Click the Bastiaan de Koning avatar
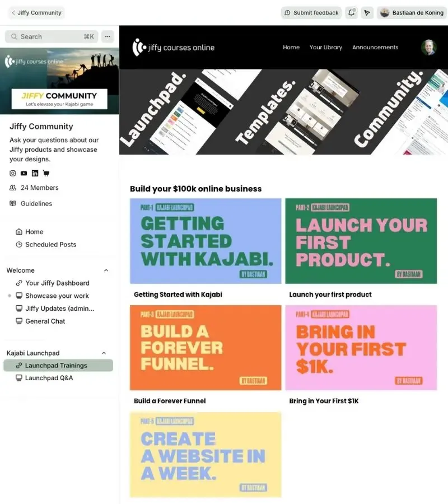Screen dimensions: 448x504 coord(385,13)
